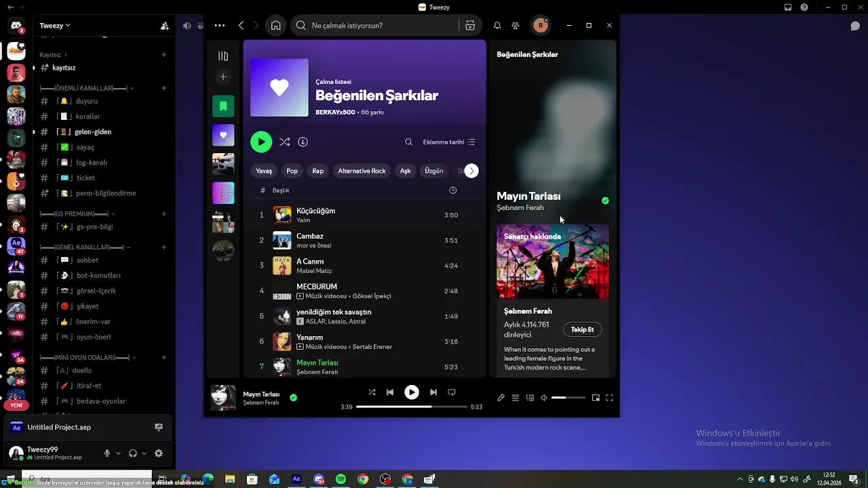Download the Beğenilen Şarkılar playlist

click(303, 142)
